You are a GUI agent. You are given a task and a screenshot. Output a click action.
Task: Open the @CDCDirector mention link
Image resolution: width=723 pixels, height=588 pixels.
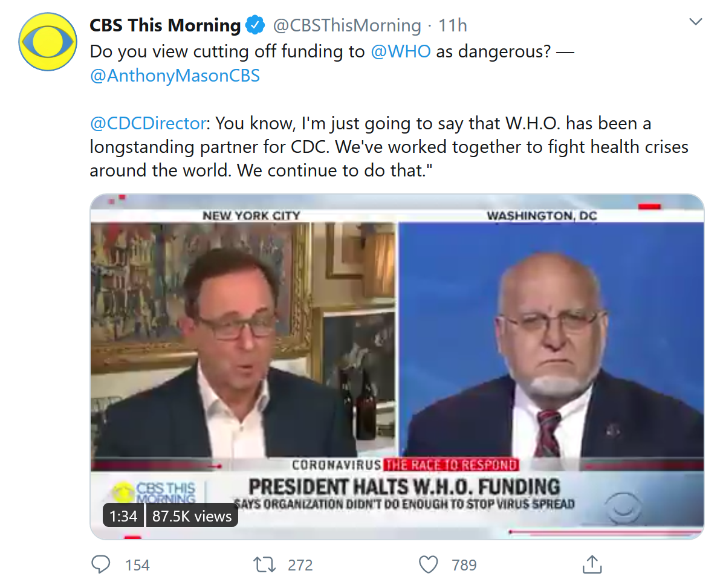pos(148,123)
